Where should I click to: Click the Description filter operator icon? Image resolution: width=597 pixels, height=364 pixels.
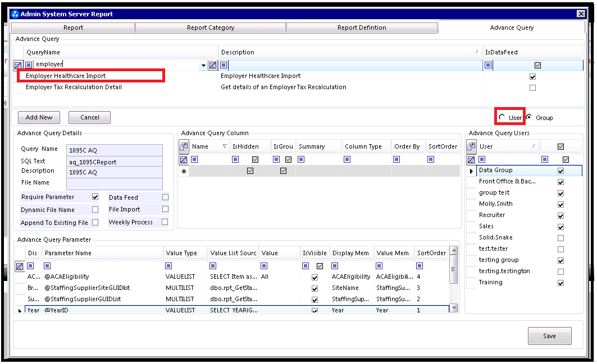click(224, 65)
